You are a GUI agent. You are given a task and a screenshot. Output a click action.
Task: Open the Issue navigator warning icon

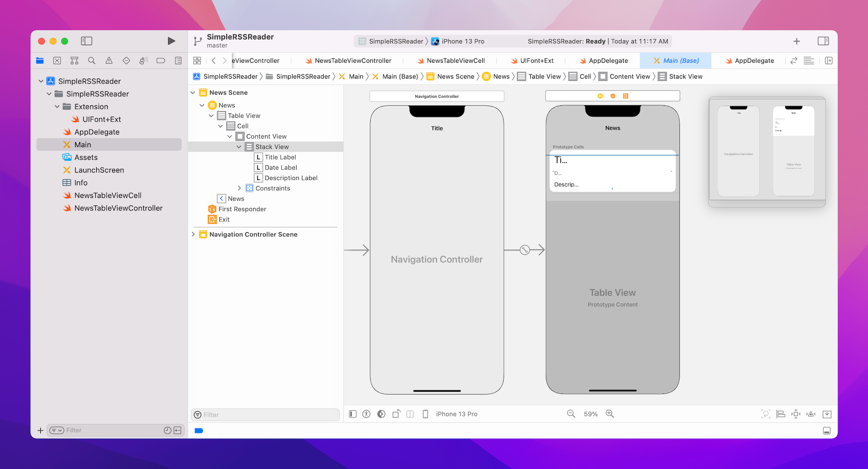coord(109,61)
